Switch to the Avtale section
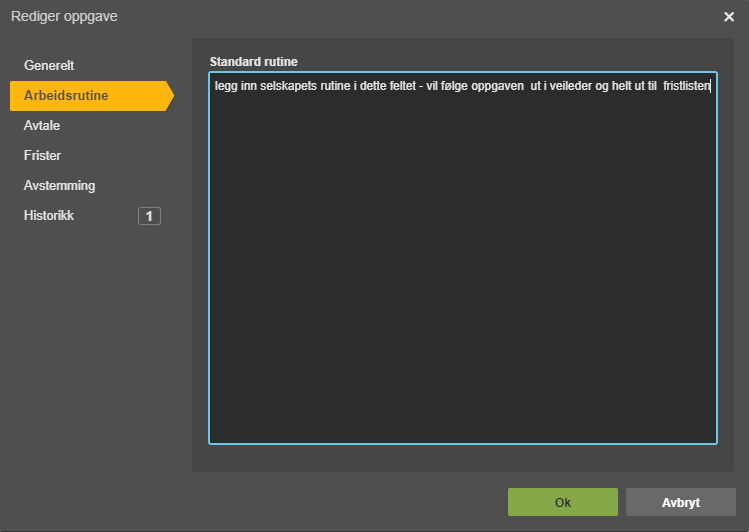Image resolution: width=749 pixels, height=532 pixels. (42, 126)
